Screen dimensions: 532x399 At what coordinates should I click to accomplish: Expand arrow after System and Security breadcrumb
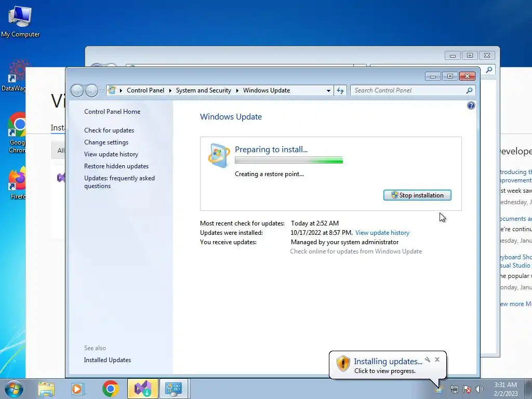pyautogui.click(x=237, y=90)
